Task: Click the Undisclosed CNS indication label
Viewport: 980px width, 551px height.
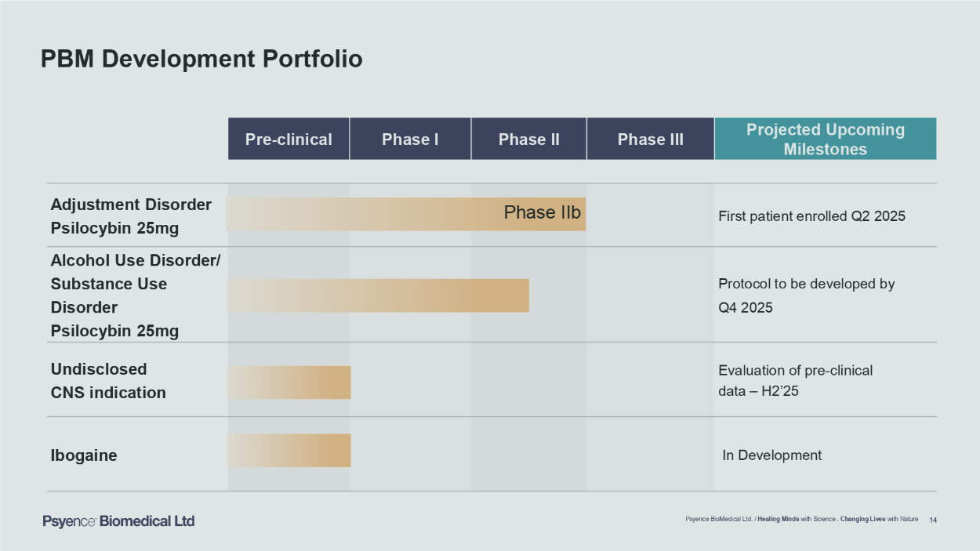Action: pyautogui.click(x=108, y=381)
